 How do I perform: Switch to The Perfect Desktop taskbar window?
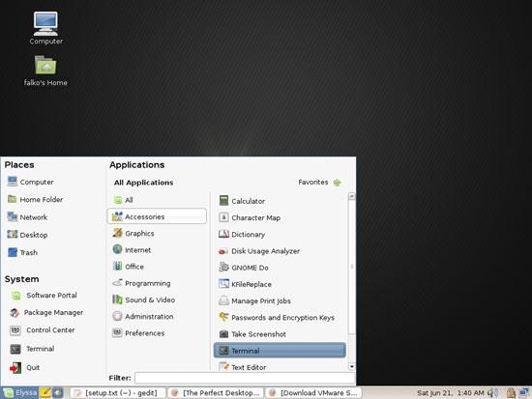pyautogui.click(x=216, y=393)
